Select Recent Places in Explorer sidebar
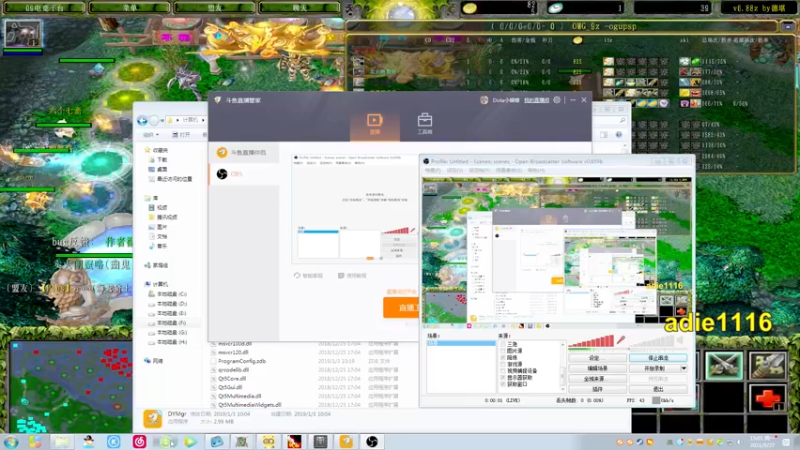Screen dimensions: 800x450 click(x=170, y=179)
